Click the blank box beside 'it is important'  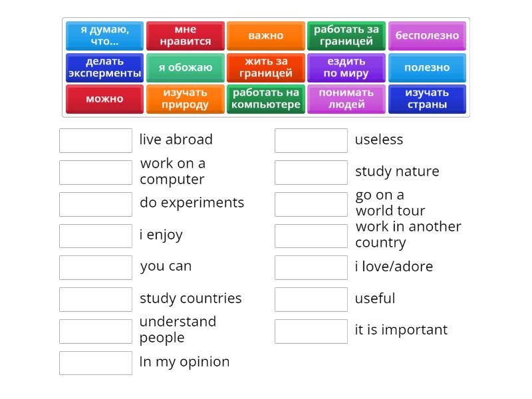[311, 331]
